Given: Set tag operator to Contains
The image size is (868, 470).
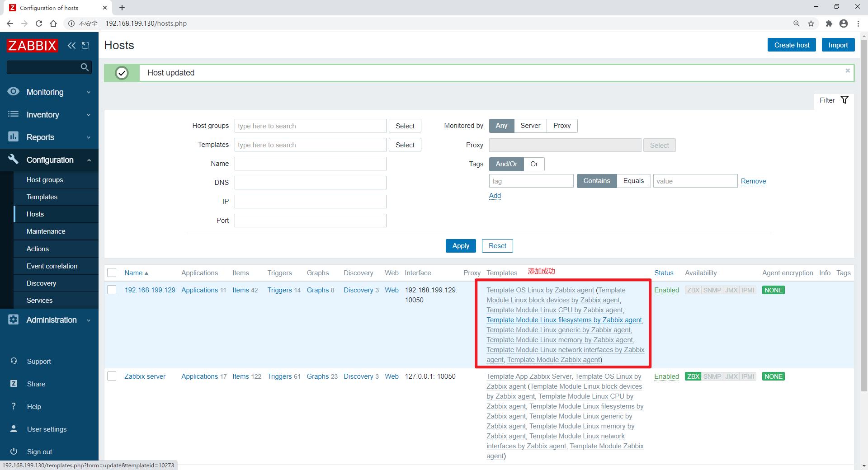Looking at the screenshot, I should tap(597, 181).
